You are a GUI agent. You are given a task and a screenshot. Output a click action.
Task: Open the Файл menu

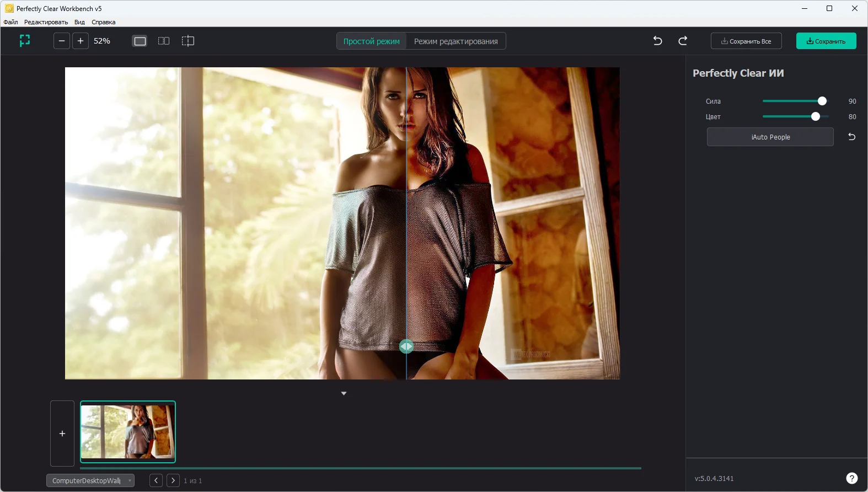(x=10, y=22)
